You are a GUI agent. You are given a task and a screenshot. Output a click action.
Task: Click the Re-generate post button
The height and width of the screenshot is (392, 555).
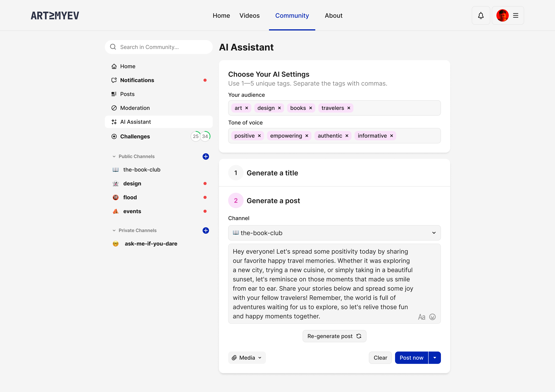click(x=334, y=336)
